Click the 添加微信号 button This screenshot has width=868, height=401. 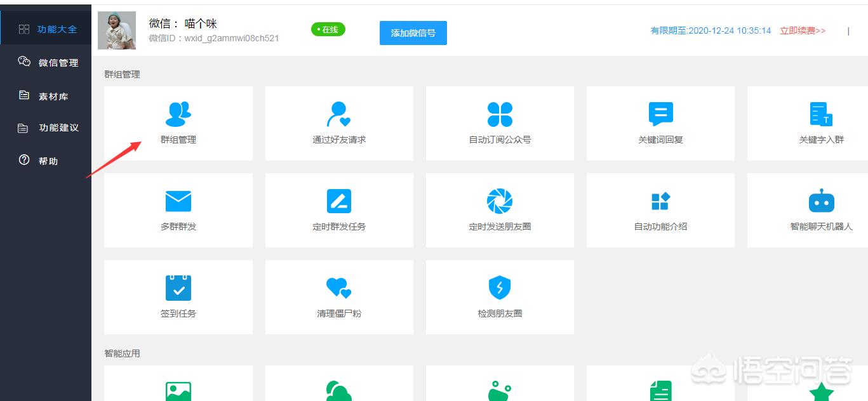click(x=413, y=33)
